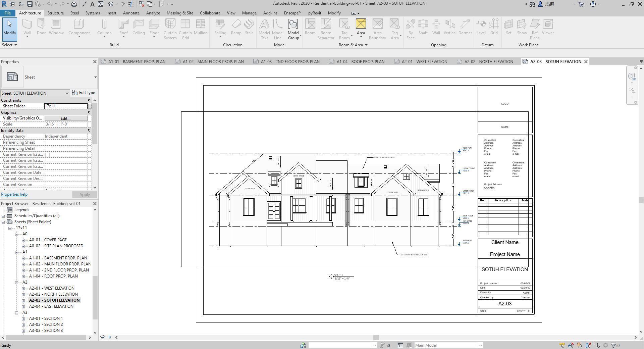Select the Ceiling tool
644x349 pixels.
click(139, 27)
